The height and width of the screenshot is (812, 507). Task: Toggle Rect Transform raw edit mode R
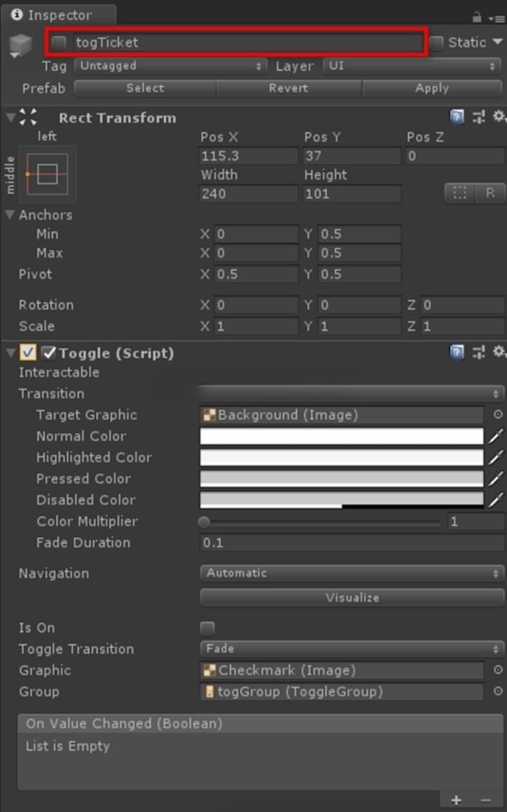(x=490, y=193)
